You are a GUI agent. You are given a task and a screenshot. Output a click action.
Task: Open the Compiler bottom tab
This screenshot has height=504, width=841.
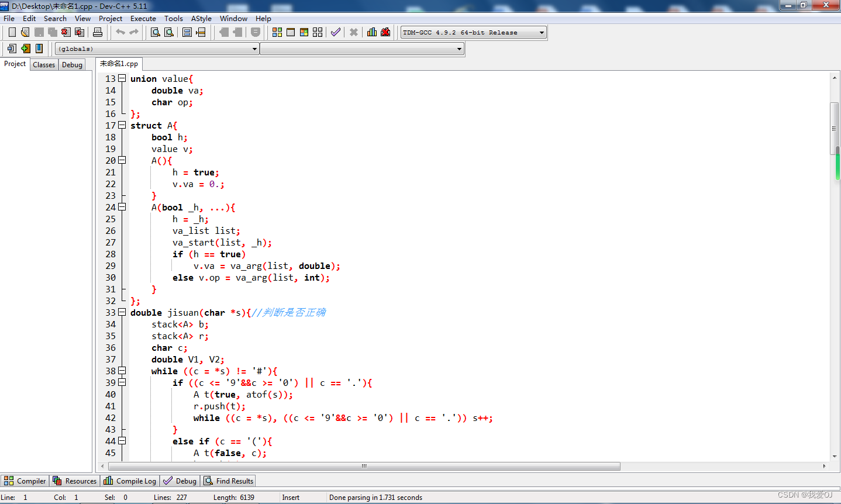pos(25,481)
